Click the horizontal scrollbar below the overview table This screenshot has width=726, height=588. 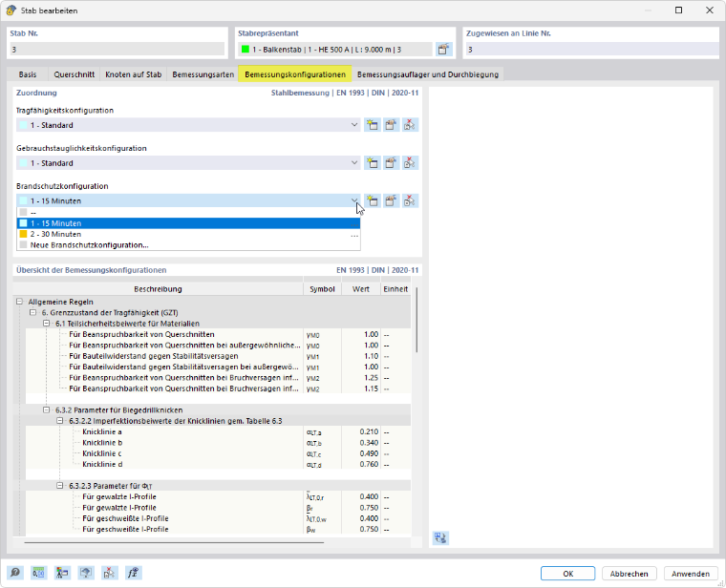point(174,542)
